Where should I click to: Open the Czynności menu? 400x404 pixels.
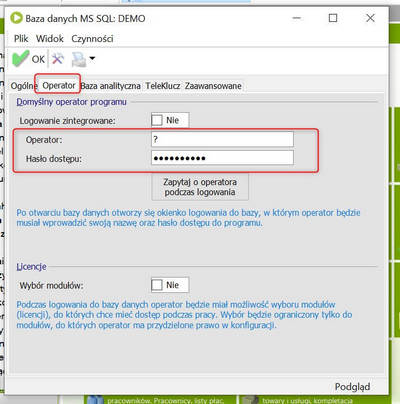pos(92,39)
